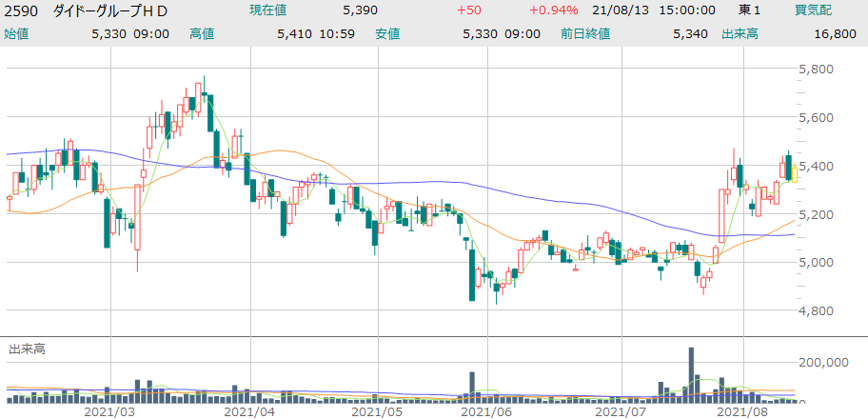Image resolution: width=868 pixels, height=419 pixels.
Task: Select the ダイドーグループHD stock name
Action: [109, 10]
